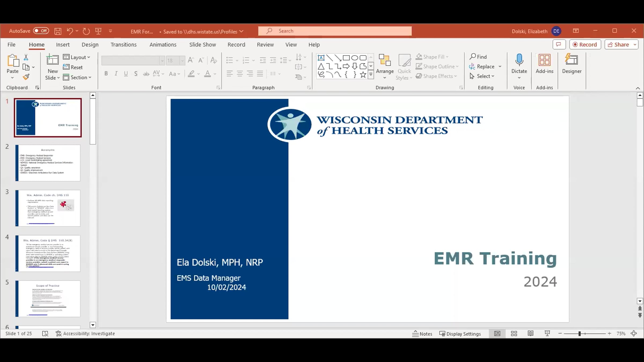Switch to Reading View
Image resolution: width=644 pixels, height=362 pixels.
point(530,333)
